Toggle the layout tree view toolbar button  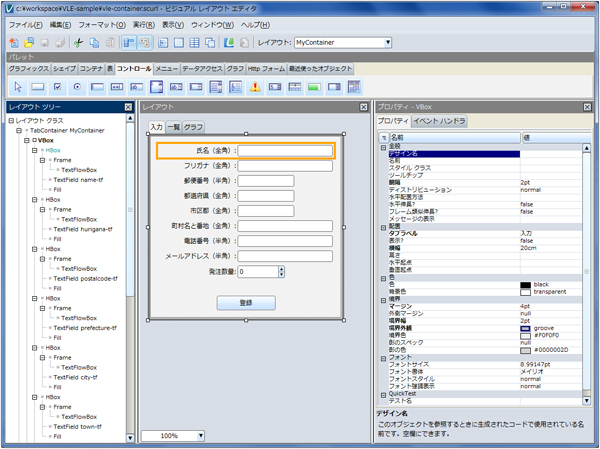coord(129,42)
